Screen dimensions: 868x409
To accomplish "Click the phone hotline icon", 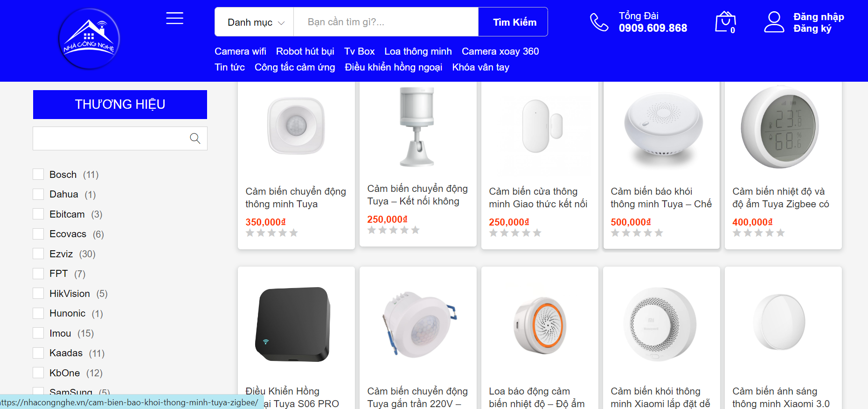I will 599,22.
